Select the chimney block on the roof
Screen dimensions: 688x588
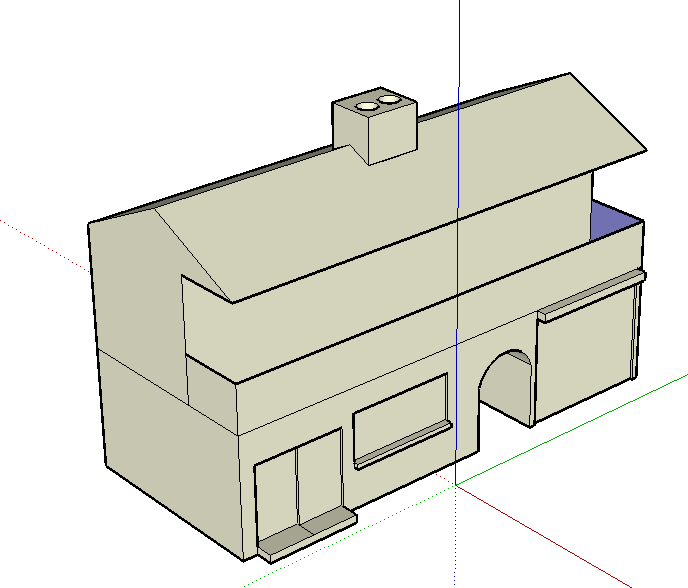[x=374, y=126]
